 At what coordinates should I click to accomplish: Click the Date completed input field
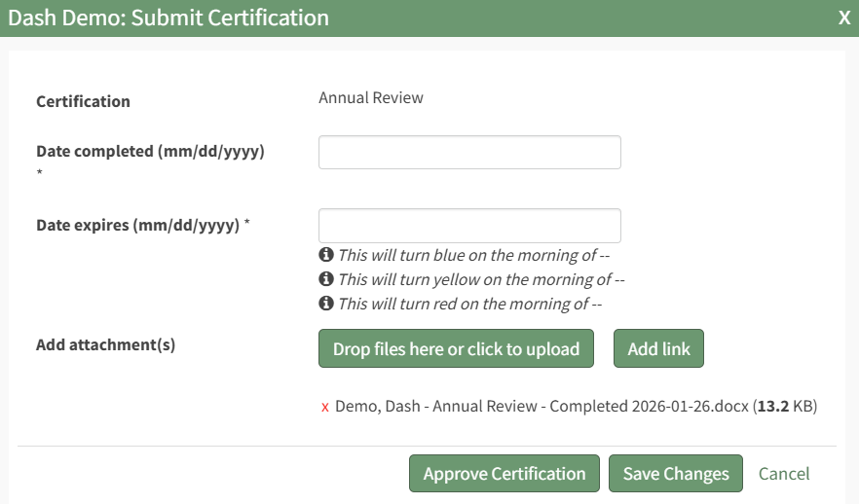(x=469, y=153)
